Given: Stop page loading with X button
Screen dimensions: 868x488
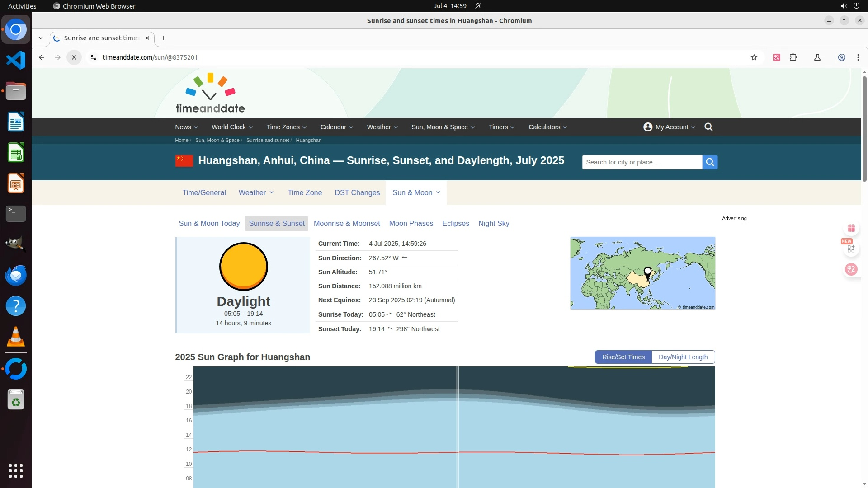Looking at the screenshot, I should [x=74, y=57].
